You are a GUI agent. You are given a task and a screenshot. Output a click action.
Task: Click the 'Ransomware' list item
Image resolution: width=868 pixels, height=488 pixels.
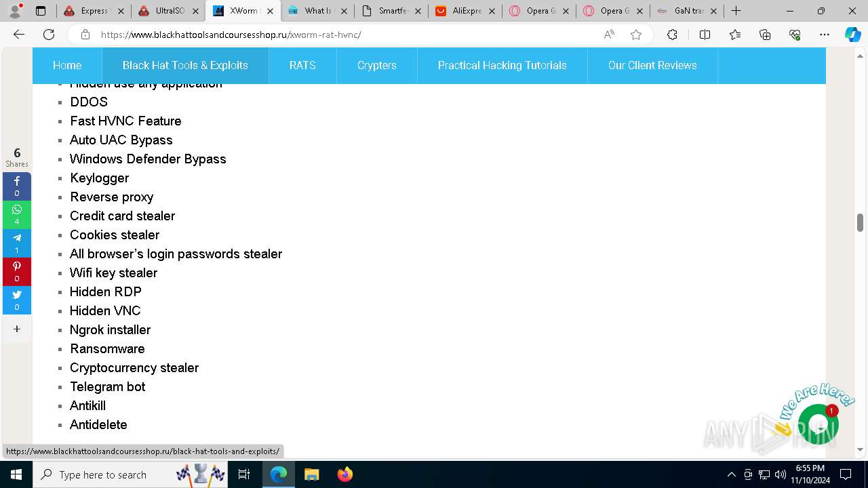coord(107,348)
